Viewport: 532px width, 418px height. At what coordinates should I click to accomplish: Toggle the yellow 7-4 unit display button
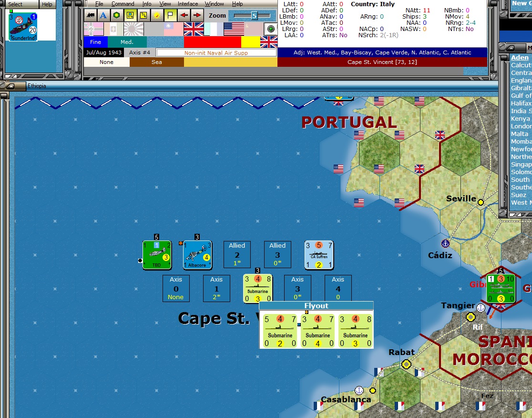coord(143,15)
